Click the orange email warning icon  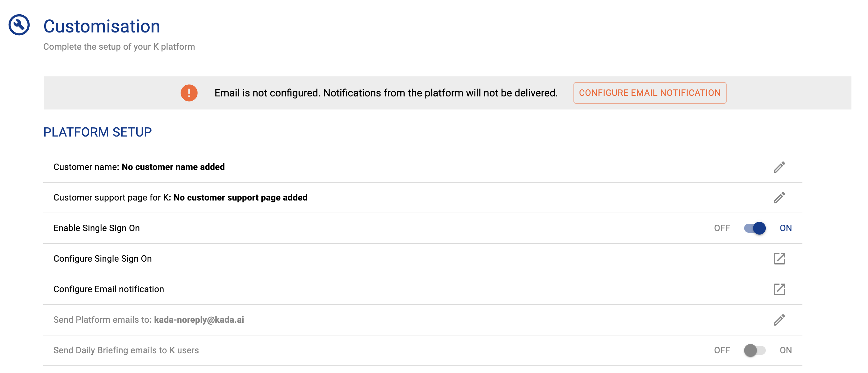click(x=189, y=93)
